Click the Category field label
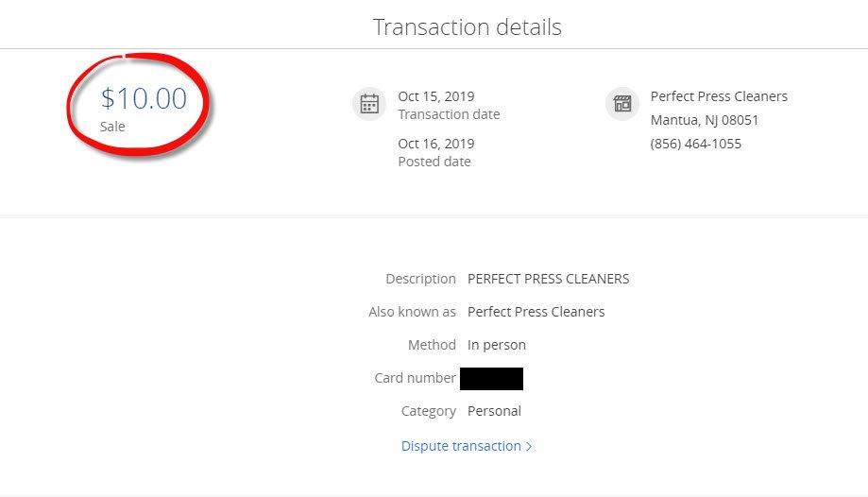This screenshot has width=868, height=497. 429,412
